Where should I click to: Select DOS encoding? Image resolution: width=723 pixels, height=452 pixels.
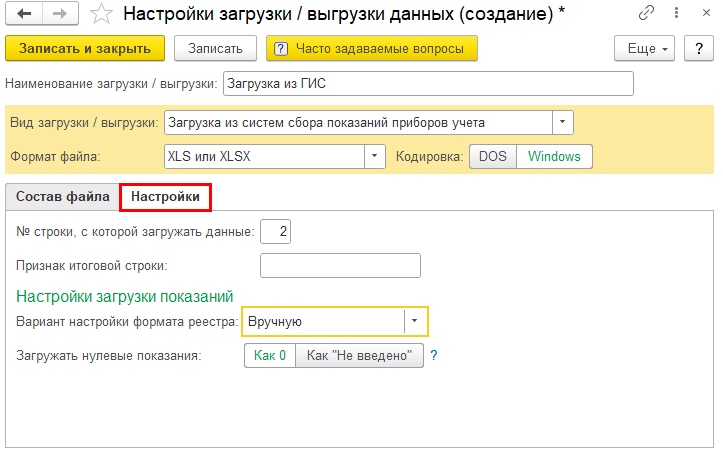pyautogui.click(x=492, y=156)
